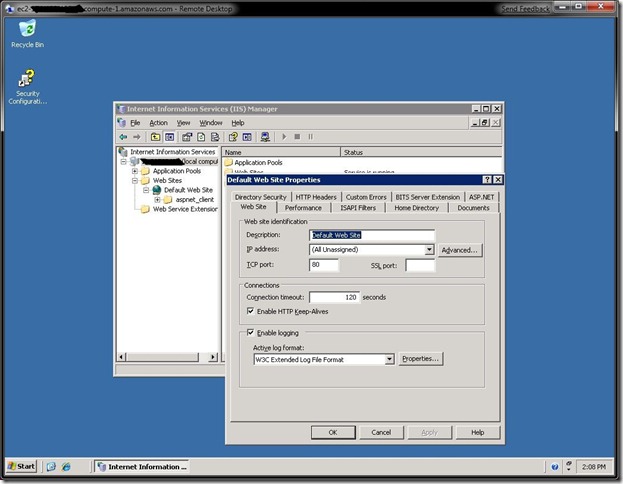Open the Help menu

click(238, 123)
